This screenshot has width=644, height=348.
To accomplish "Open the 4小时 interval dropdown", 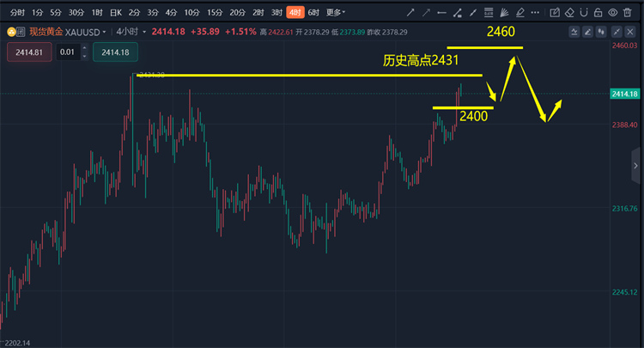I will tap(131, 32).
